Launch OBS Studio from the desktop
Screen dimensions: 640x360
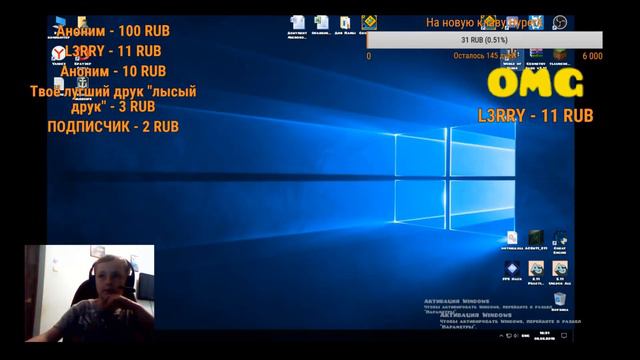(x=560, y=22)
